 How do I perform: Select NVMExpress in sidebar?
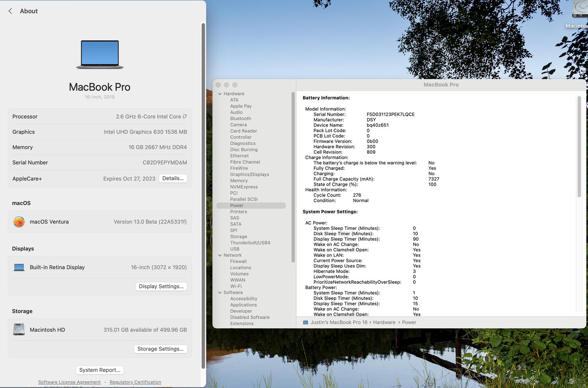(x=244, y=187)
